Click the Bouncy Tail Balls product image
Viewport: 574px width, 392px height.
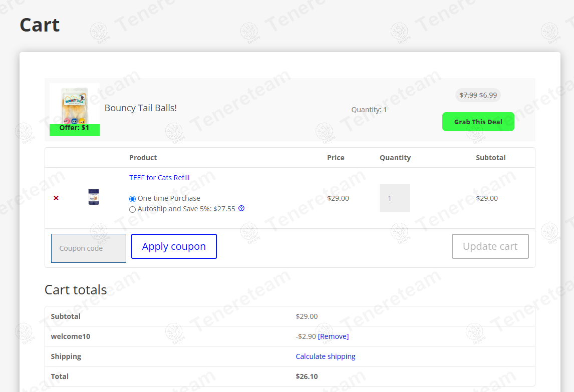click(75, 105)
